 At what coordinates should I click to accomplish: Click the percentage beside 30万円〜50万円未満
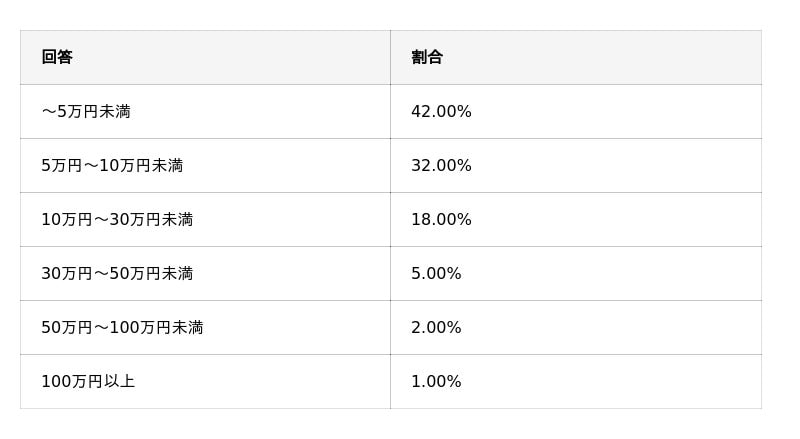pos(436,274)
